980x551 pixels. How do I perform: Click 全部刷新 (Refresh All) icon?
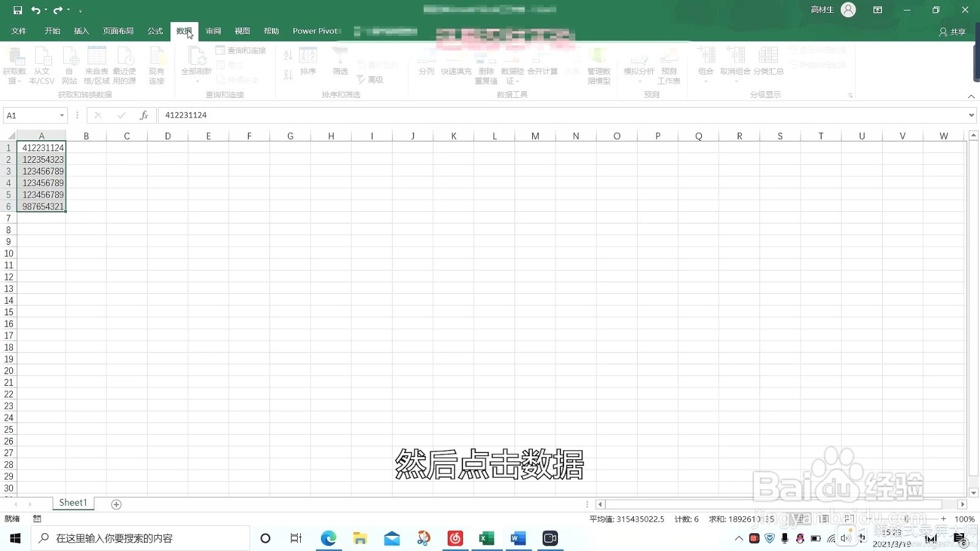click(197, 61)
